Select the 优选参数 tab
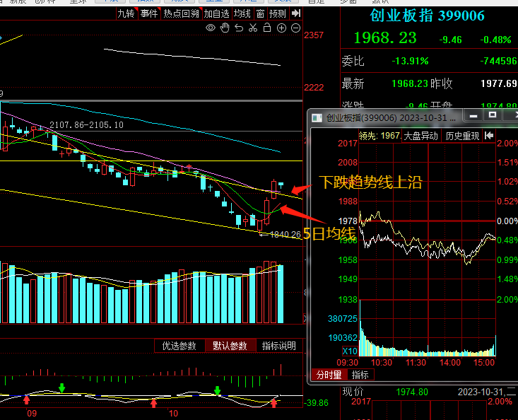This screenshot has height=420, width=518. click(179, 346)
